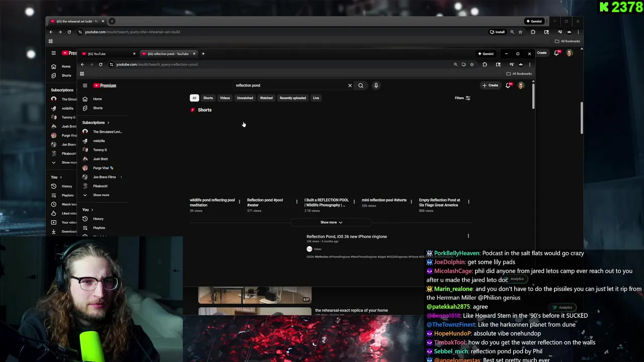Click Gemini button in front window
This screenshot has height=362, width=644.
click(x=486, y=54)
